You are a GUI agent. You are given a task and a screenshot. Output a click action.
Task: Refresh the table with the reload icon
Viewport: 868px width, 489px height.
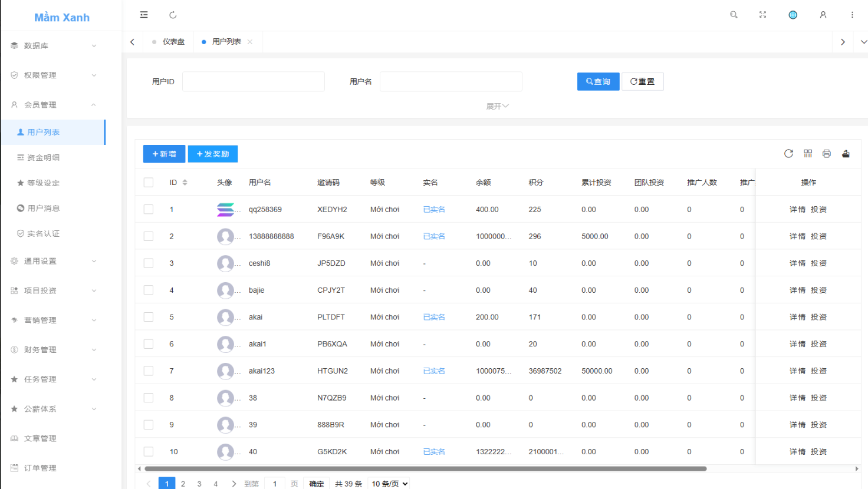coord(788,153)
